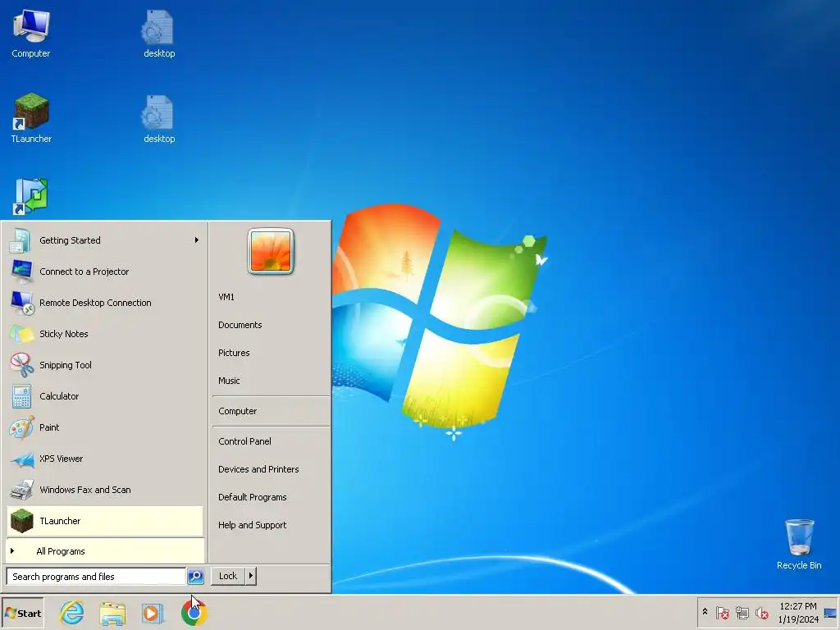Click Show desktop icon in tray
This screenshot has width=840, height=630.
(830, 613)
